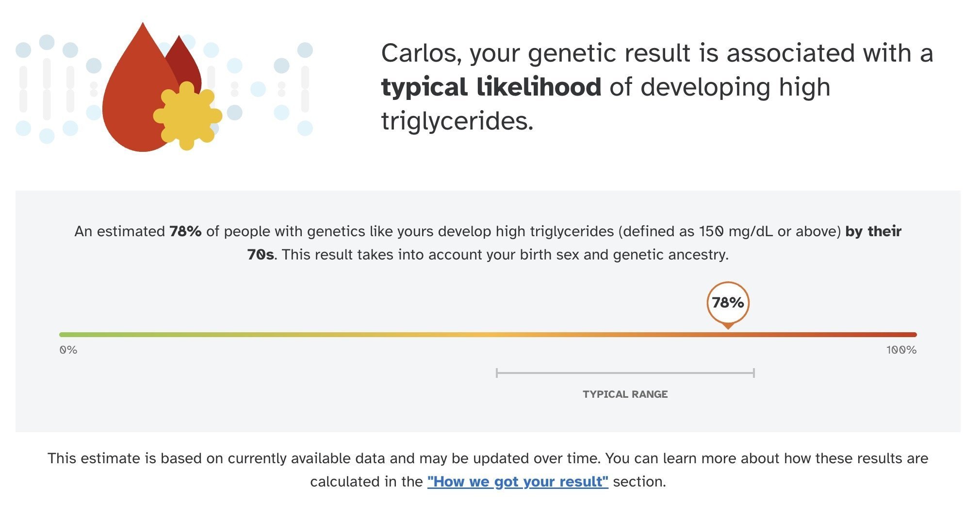This screenshot has width=980, height=519.
Task: Click the orange pointer tip below 78% bubble
Action: click(x=728, y=326)
